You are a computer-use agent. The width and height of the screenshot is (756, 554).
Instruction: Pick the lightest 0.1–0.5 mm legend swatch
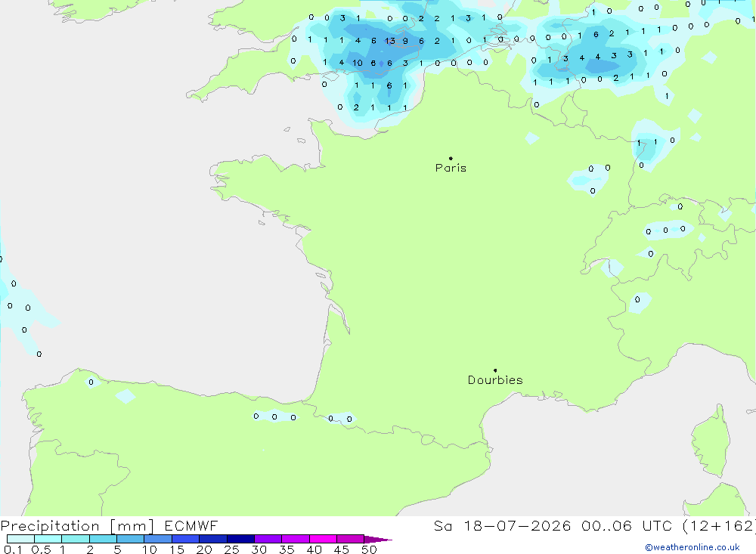coord(20,539)
